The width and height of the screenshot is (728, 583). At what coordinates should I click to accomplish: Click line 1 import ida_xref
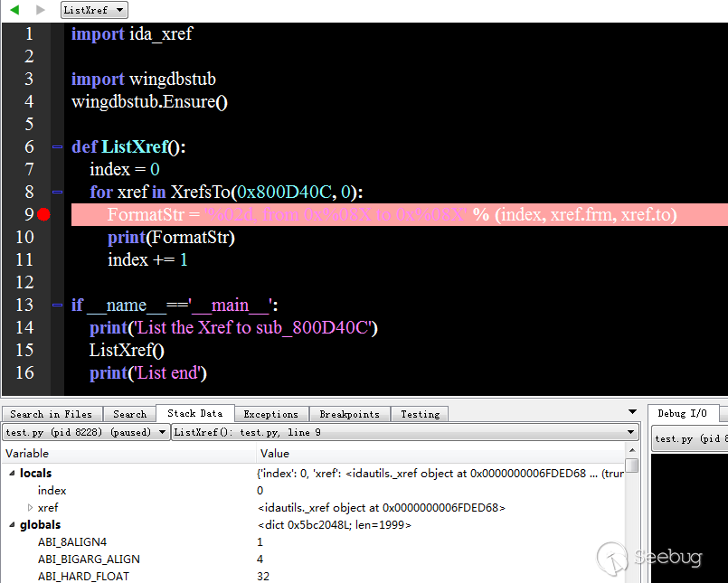[x=131, y=33]
